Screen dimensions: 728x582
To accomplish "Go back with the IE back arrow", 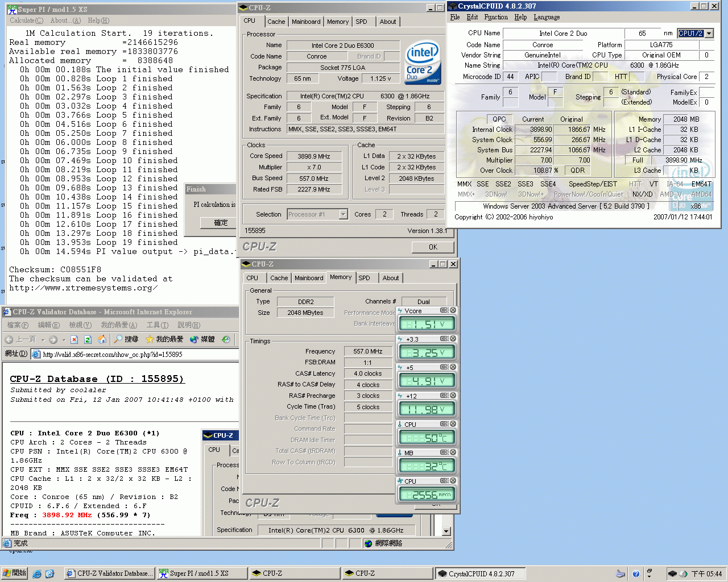I will coord(9,339).
